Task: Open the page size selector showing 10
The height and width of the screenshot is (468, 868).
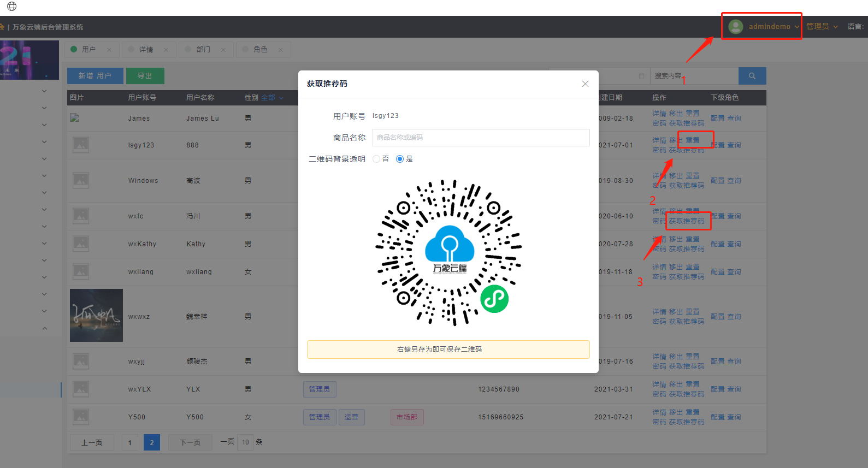Action: tap(246, 442)
